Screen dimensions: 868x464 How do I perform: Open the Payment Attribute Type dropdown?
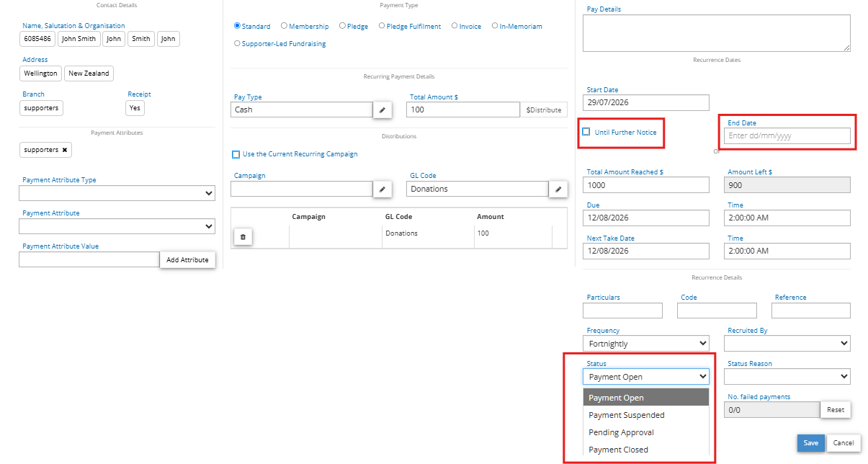pyautogui.click(x=117, y=193)
